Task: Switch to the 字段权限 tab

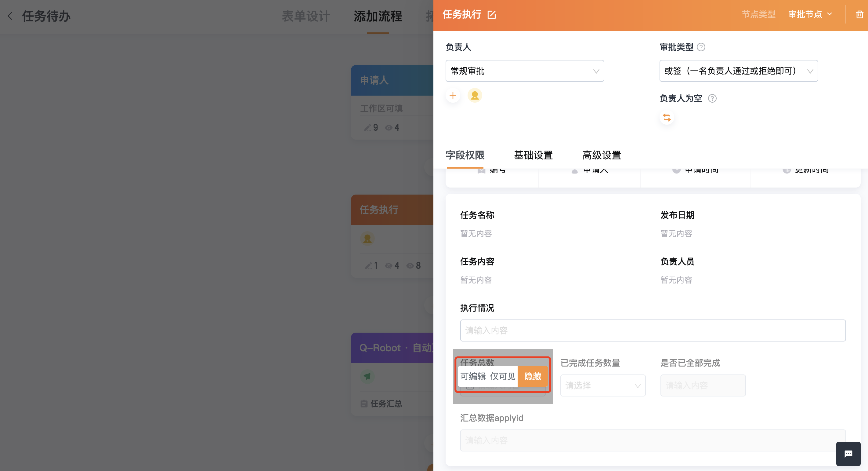Action: pos(465,155)
